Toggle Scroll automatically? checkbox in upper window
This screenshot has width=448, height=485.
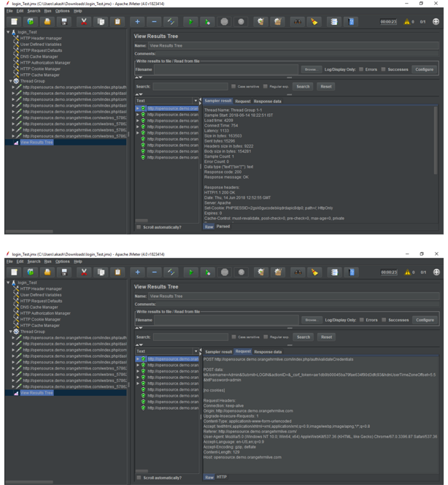click(139, 227)
